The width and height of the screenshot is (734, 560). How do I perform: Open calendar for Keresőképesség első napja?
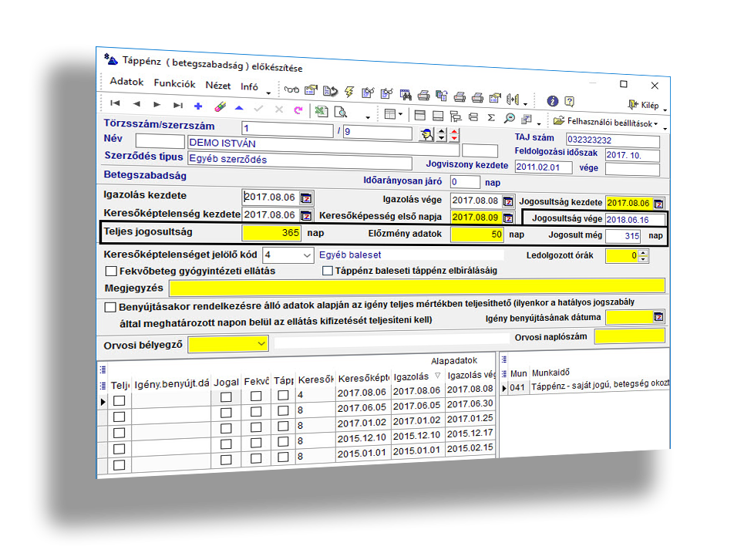(508, 218)
